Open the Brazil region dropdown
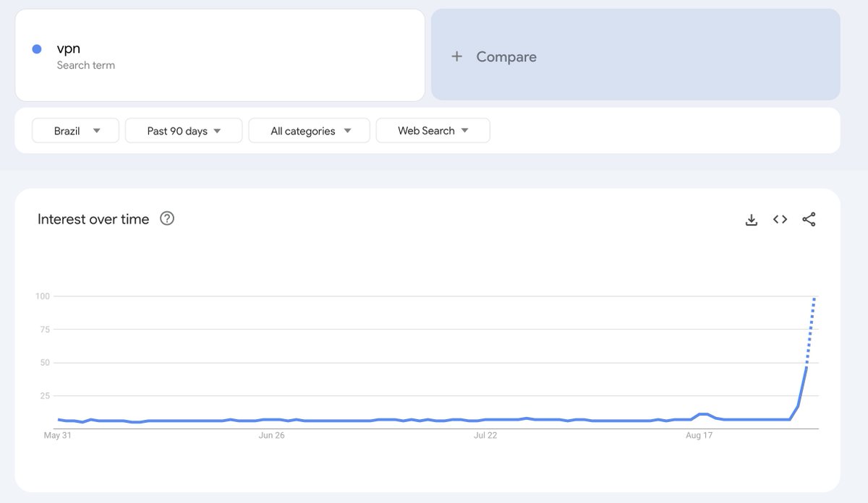The height and width of the screenshot is (503, 868). point(75,131)
